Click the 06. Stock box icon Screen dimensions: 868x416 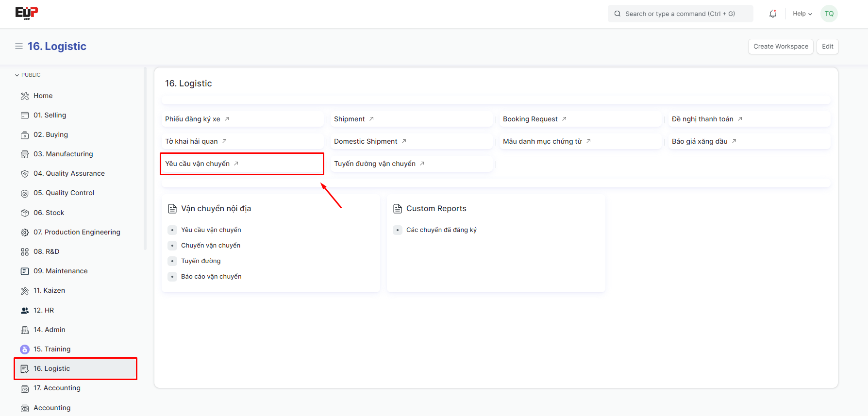tap(25, 213)
